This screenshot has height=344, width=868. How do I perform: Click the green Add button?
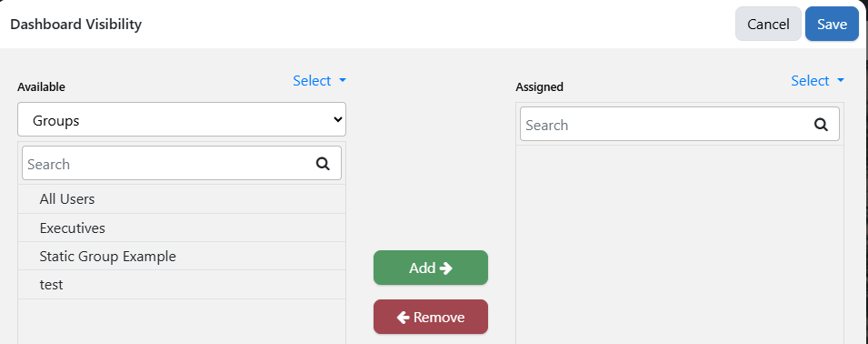[x=431, y=268]
